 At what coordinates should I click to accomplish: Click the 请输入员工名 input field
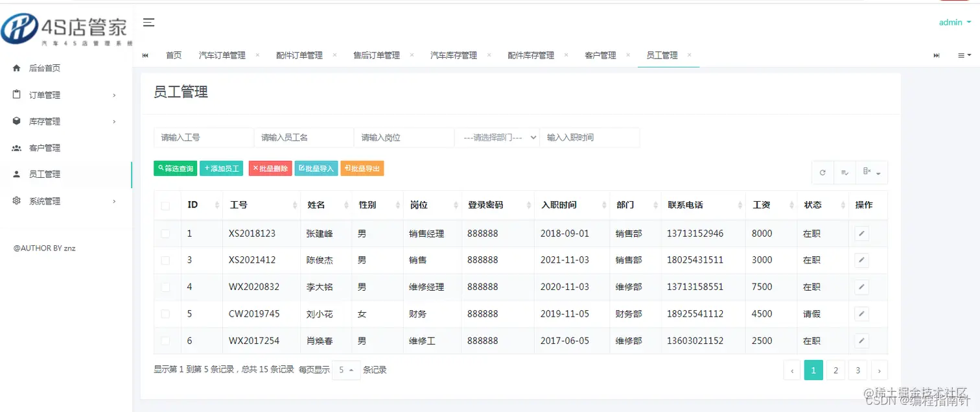(304, 138)
